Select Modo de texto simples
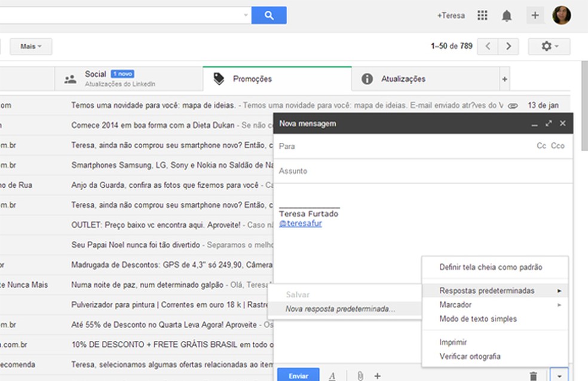Image resolution: width=588 pixels, height=381 pixels. (495, 319)
